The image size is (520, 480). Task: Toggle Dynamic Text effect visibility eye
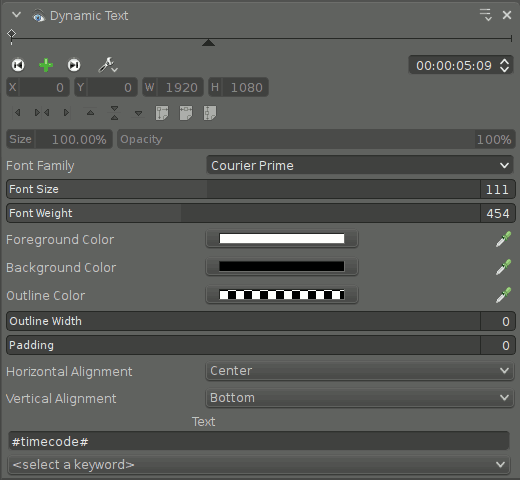tap(39, 16)
